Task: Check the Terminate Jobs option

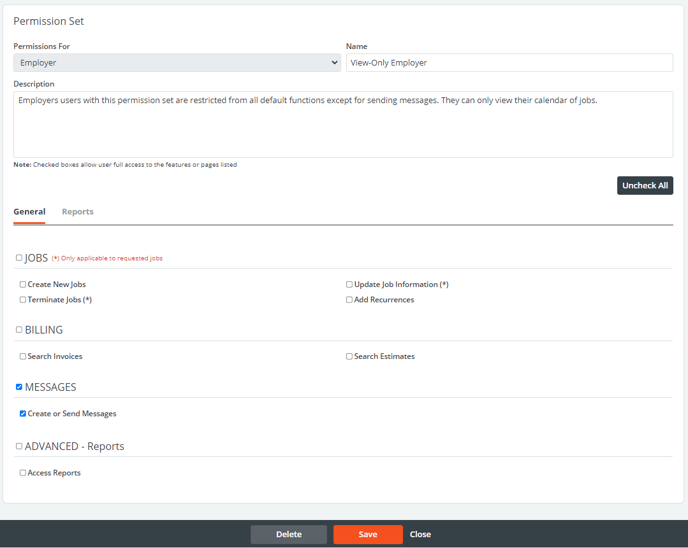Action: coord(23,300)
